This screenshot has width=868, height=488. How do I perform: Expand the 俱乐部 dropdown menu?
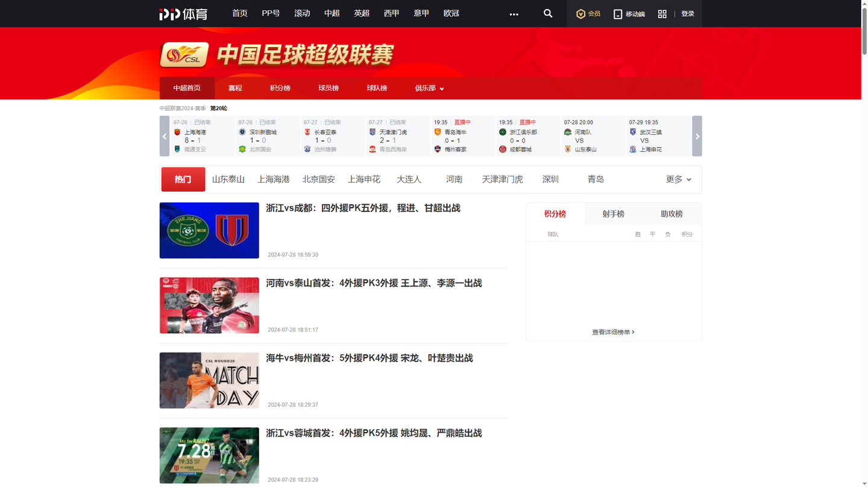(x=429, y=88)
